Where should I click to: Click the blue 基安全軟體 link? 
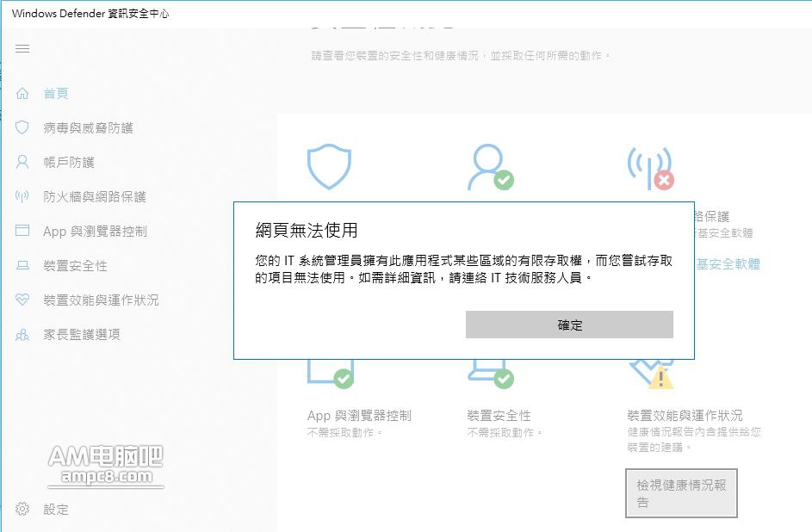pos(728,264)
